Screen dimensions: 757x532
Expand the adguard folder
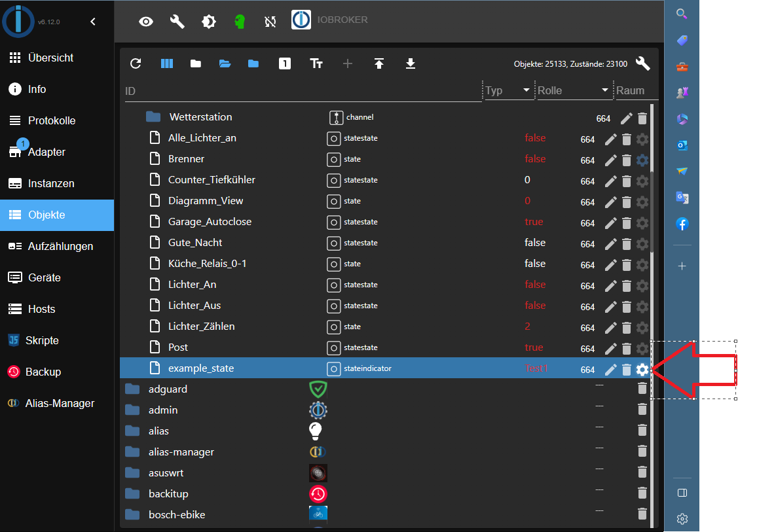pyautogui.click(x=133, y=389)
